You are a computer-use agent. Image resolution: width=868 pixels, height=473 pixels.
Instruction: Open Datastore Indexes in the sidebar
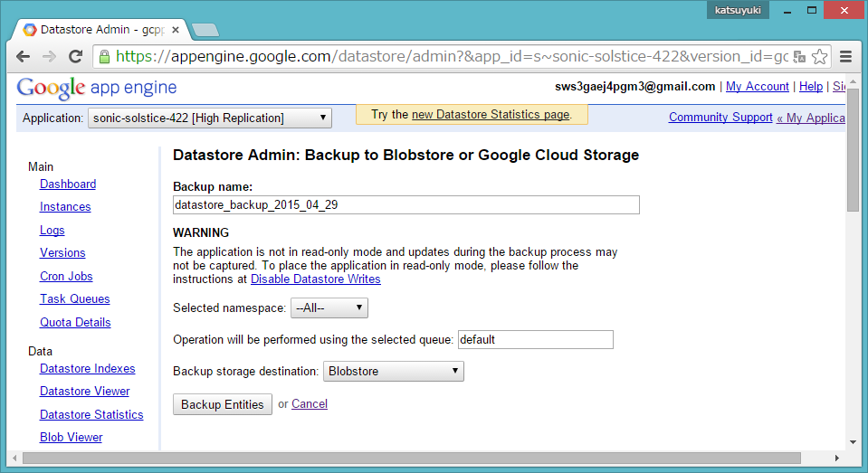point(88,368)
